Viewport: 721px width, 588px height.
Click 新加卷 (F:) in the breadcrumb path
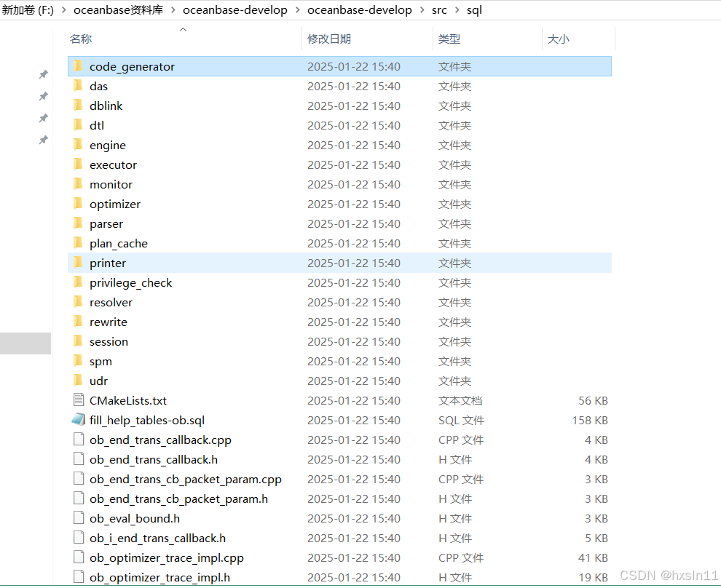coord(28,9)
